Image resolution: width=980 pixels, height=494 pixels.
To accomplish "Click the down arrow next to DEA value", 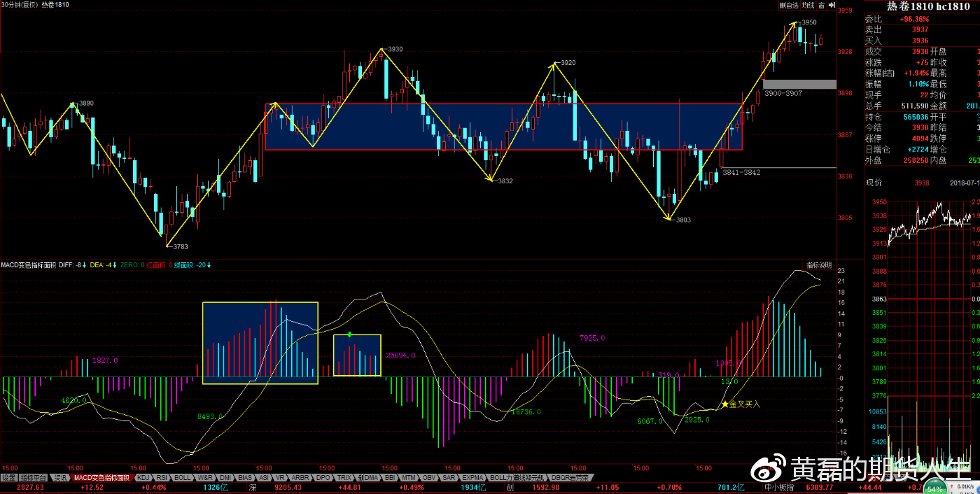I will click(x=115, y=265).
